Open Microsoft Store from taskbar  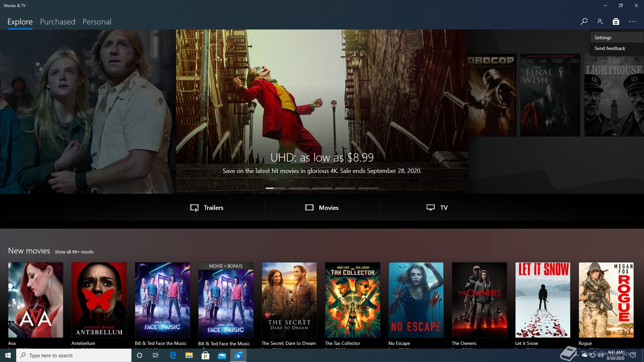(206, 355)
